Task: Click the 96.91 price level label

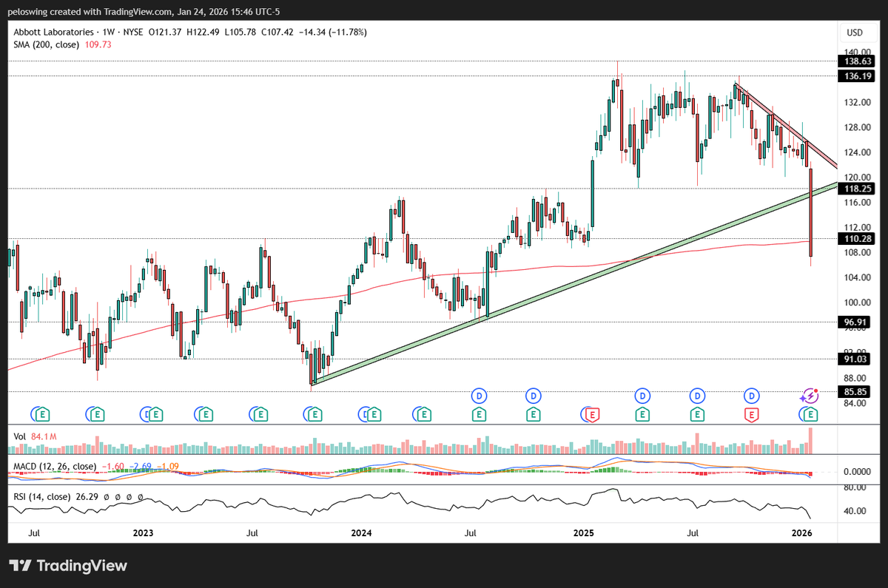Action: pos(853,322)
